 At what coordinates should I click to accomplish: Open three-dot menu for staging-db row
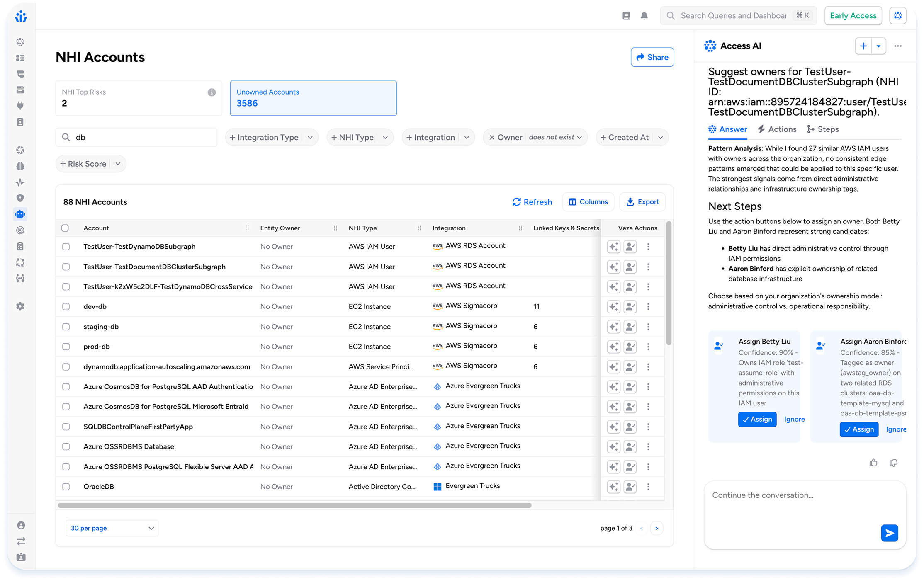click(x=648, y=327)
